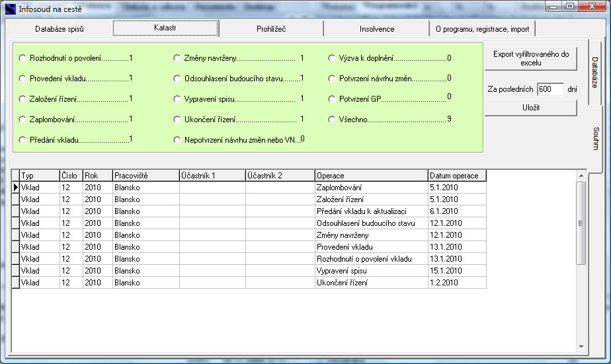611x364 pixels.
Task: Click 'Odsouhlasení budoucího stavu' table cell
Action: (x=372, y=223)
